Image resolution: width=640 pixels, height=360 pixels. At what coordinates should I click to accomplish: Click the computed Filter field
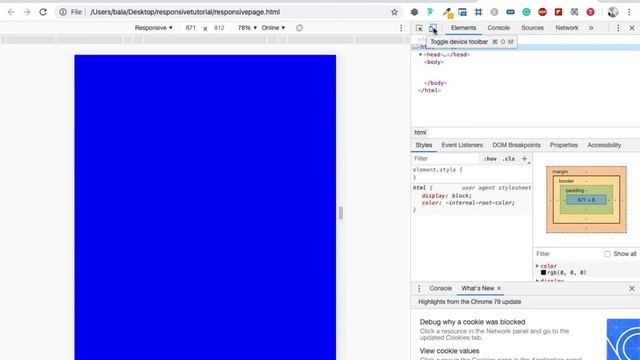coord(567,253)
